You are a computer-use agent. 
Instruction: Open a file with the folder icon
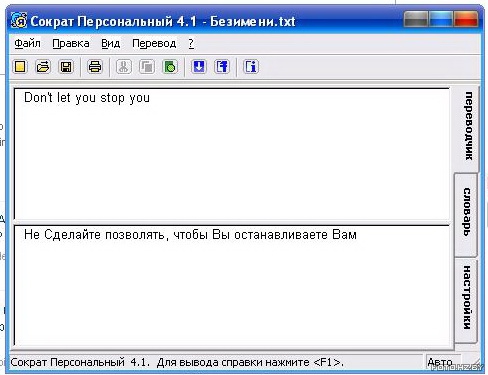43,67
